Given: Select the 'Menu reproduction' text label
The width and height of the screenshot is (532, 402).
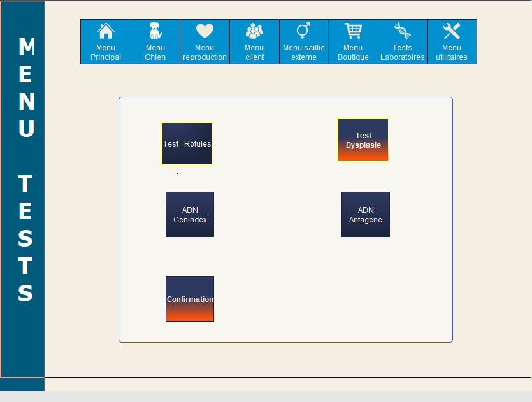Looking at the screenshot, I should [205, 52].
